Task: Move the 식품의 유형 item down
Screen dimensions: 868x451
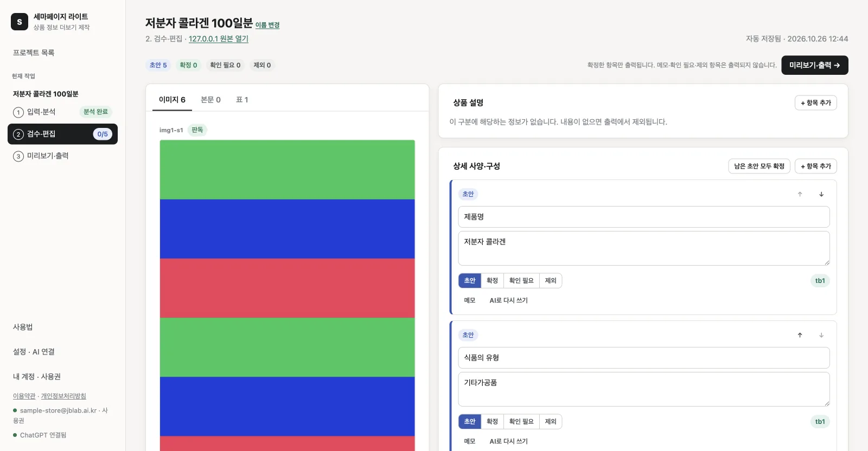Action: (x=821, y=335)
